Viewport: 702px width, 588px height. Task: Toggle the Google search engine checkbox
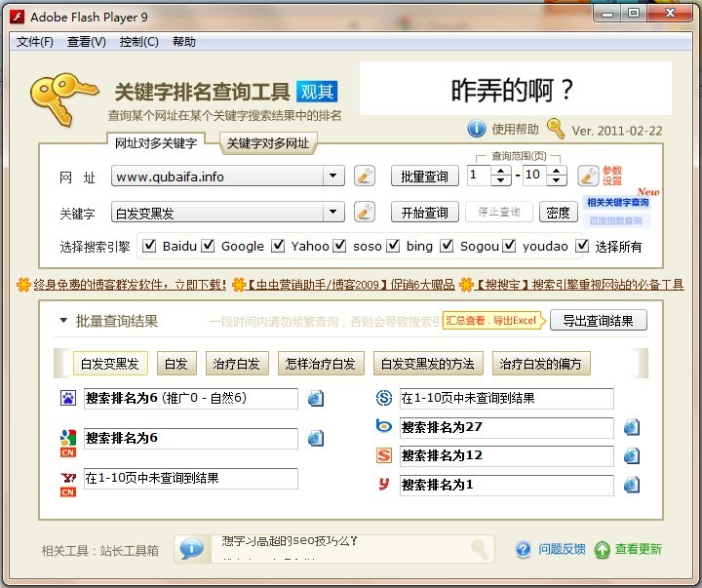pos(208,246)
